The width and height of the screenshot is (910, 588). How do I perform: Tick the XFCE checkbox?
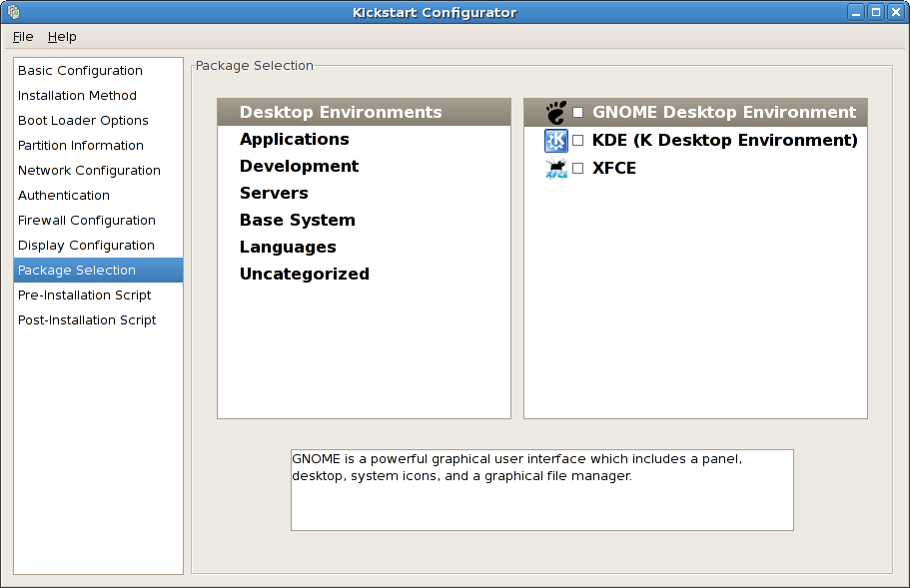577,169
